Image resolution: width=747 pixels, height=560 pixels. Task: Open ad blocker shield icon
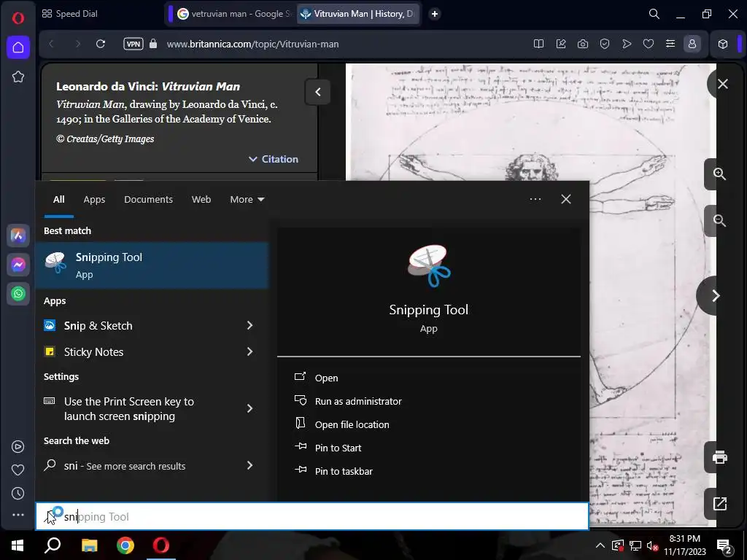605,44
